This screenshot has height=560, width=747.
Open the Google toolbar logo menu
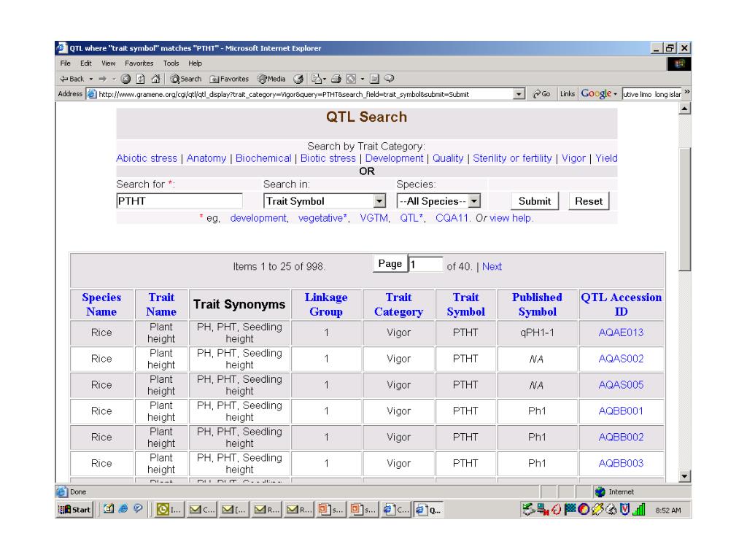598,94
